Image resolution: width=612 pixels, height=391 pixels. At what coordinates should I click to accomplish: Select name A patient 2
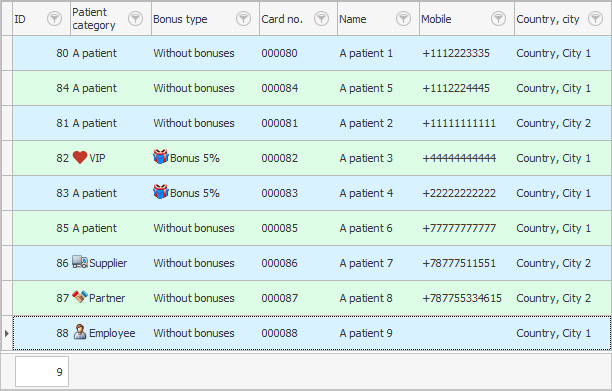(366, 123)
